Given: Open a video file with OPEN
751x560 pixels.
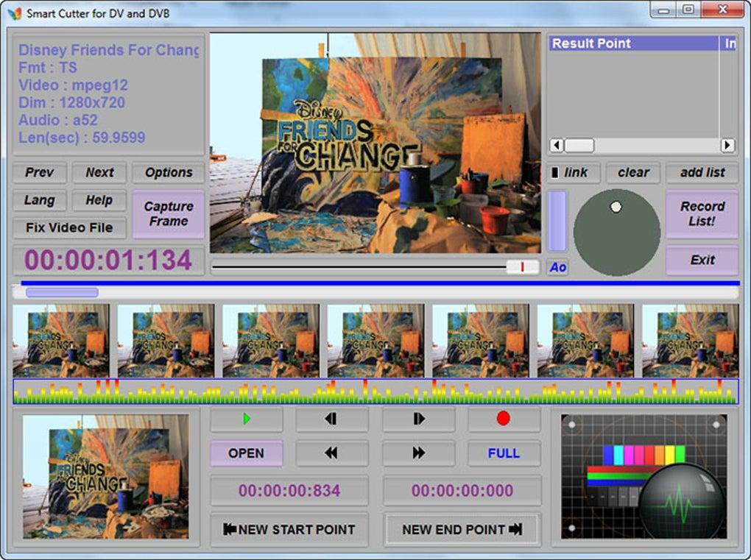Looking at the screenshot, I should pos(246,453).
